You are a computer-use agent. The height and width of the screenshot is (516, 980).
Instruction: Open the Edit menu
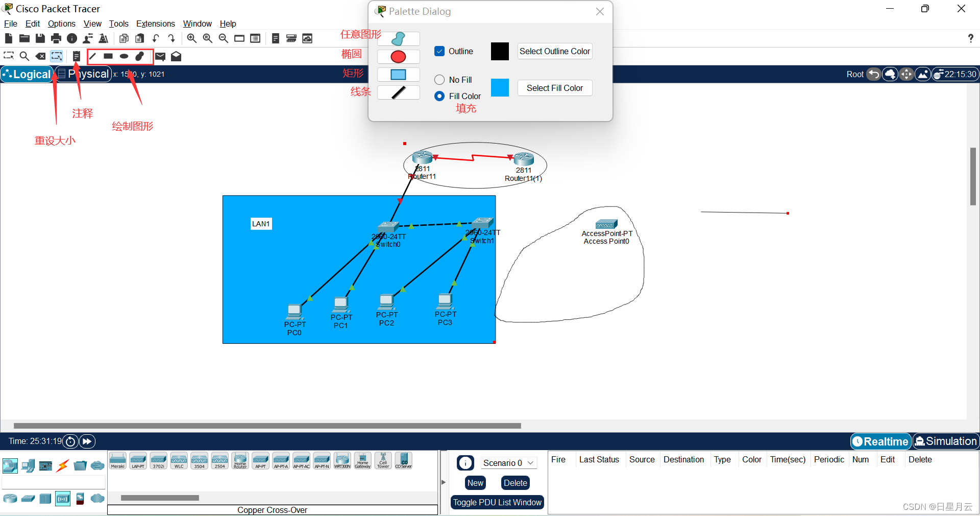coord(33,24)
